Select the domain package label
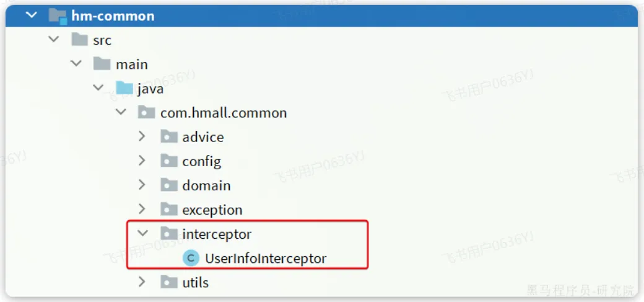The height and width of the screenshot is (302, 644). [206, 185]
